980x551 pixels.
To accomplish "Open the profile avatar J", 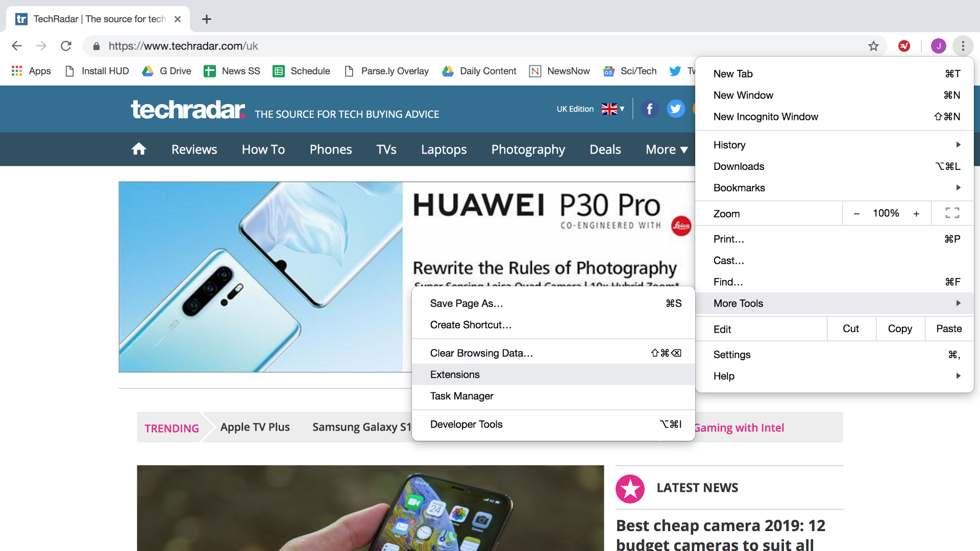I will [x=938, y=46].
